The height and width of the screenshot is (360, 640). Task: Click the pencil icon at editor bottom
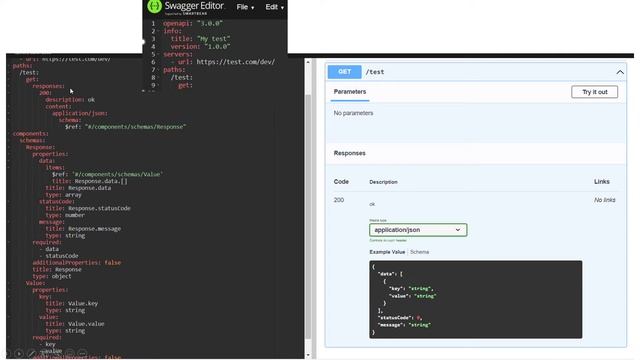[31, 353]
